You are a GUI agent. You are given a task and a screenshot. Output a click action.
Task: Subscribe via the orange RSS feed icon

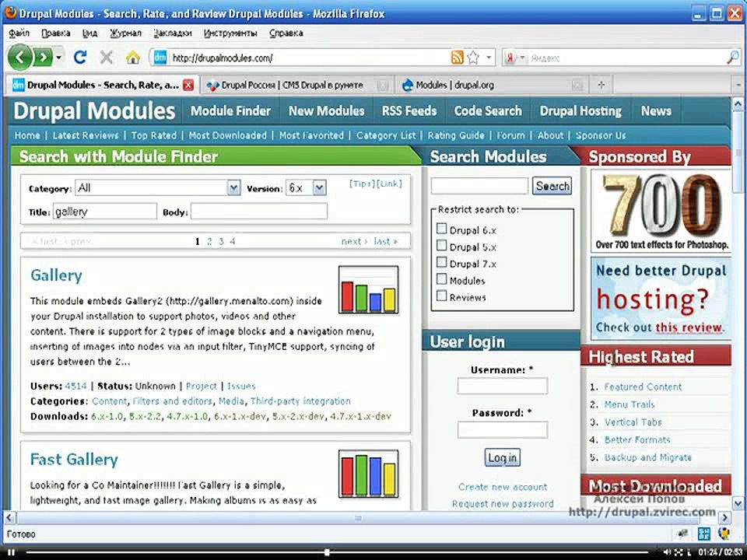pos(457,58)
